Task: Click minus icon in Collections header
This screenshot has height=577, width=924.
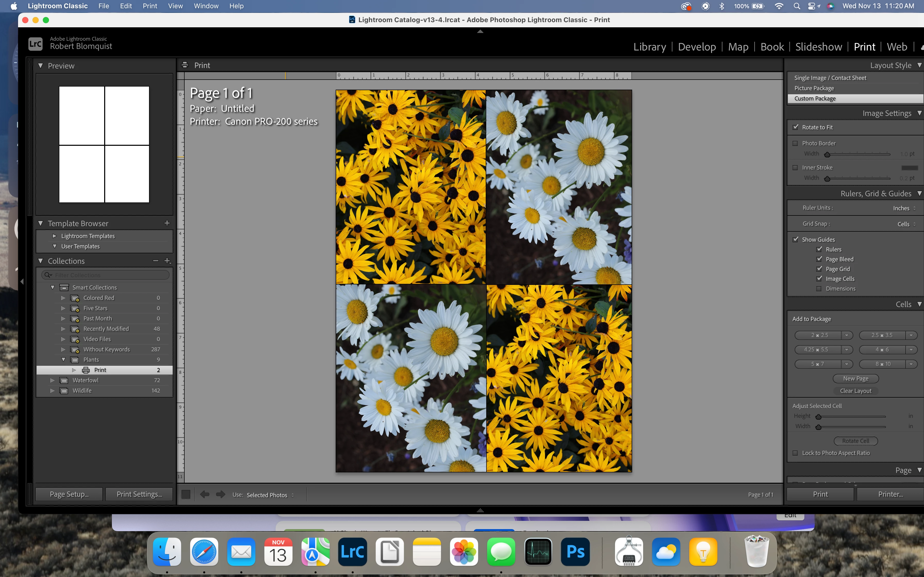Action: (x=155, y=261)
